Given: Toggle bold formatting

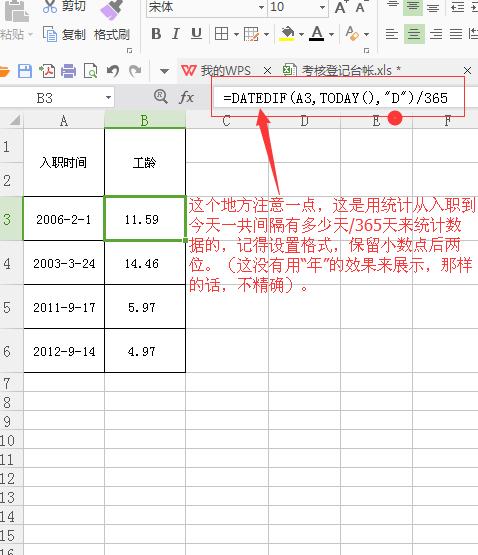Looking at the screenshot, I should click(x=156, y=34).
